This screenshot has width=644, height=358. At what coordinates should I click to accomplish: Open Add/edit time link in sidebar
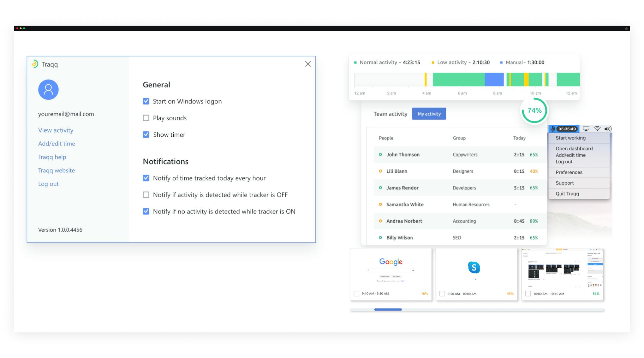[57, 144]
